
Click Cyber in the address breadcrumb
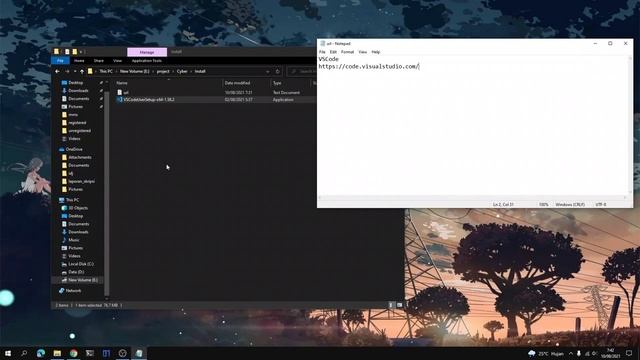coord(182,71)
